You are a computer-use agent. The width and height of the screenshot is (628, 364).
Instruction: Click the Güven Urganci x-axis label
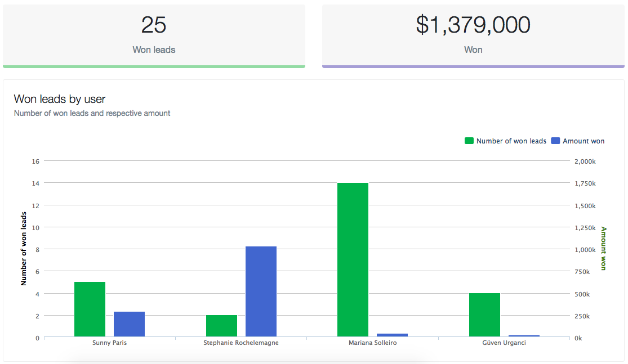pyautogui.click(x=504, y=343)
